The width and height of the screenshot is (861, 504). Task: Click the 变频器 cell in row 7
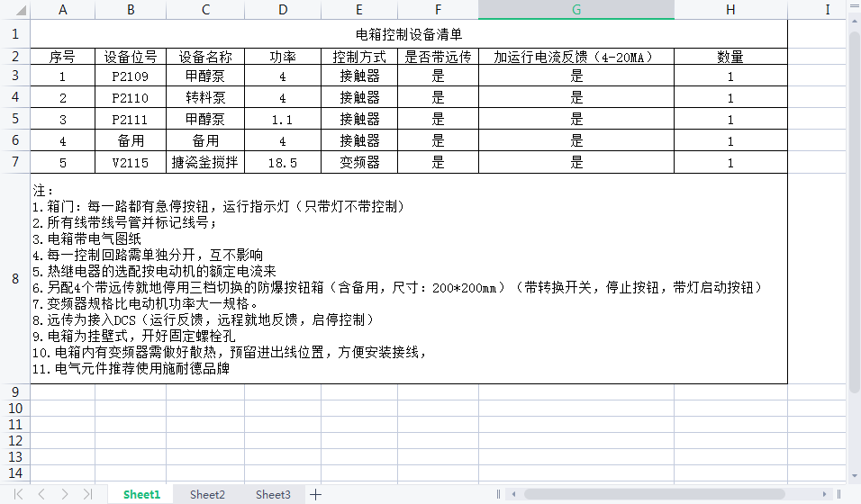pos(359,163)
